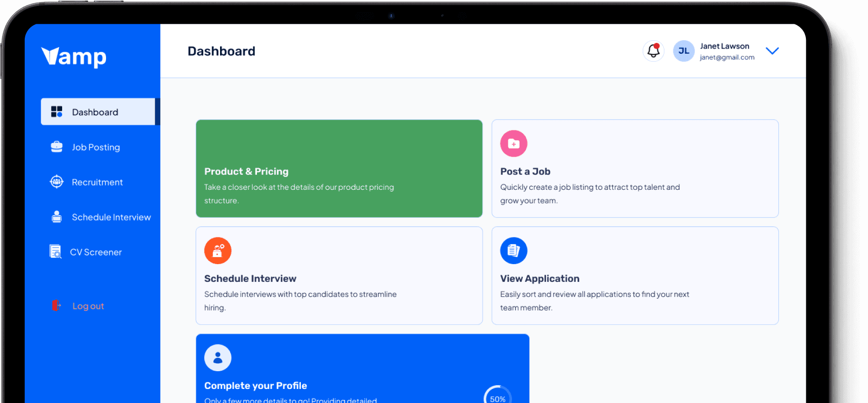This screenshot has width=868, height=403.
Task: Click the blue View Application document icon
Action: click(513, 251)
